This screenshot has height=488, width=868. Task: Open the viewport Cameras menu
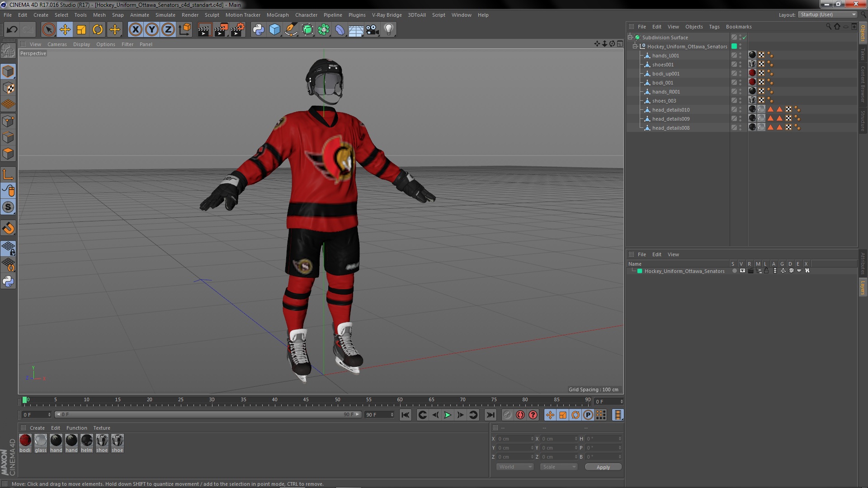tap(57, 44)
